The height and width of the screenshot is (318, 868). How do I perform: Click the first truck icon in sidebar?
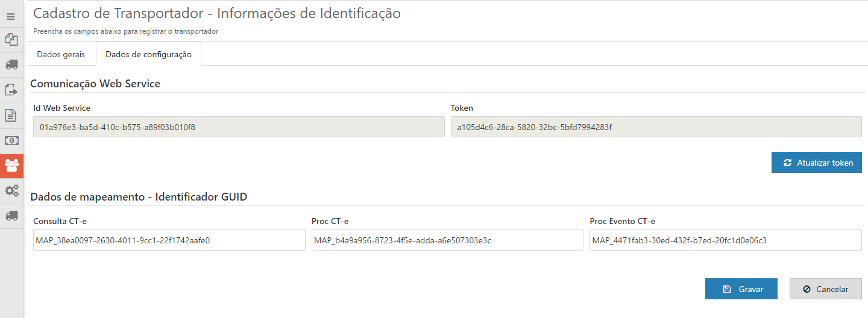(11, 64)
